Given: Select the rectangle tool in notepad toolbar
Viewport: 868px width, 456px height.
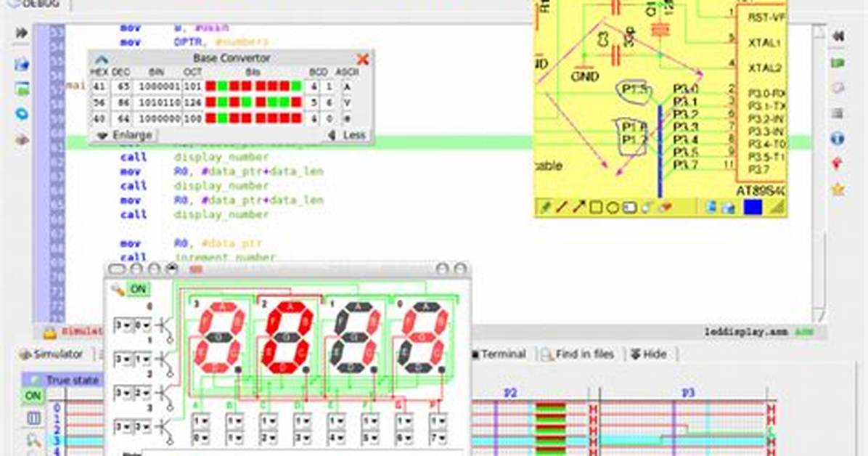Looking at the screenshot, I should pos(596,208).
